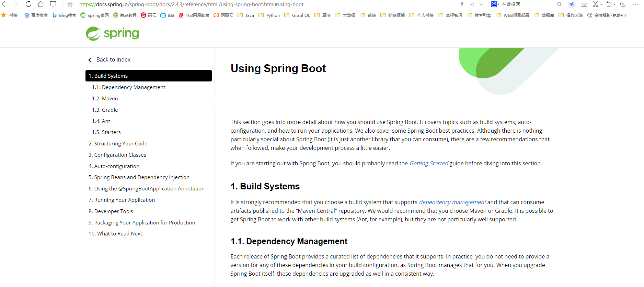This screenshot has width=644, height=287.
Task: Expand the scissors tool dropdown arrow
Action: 601,4
